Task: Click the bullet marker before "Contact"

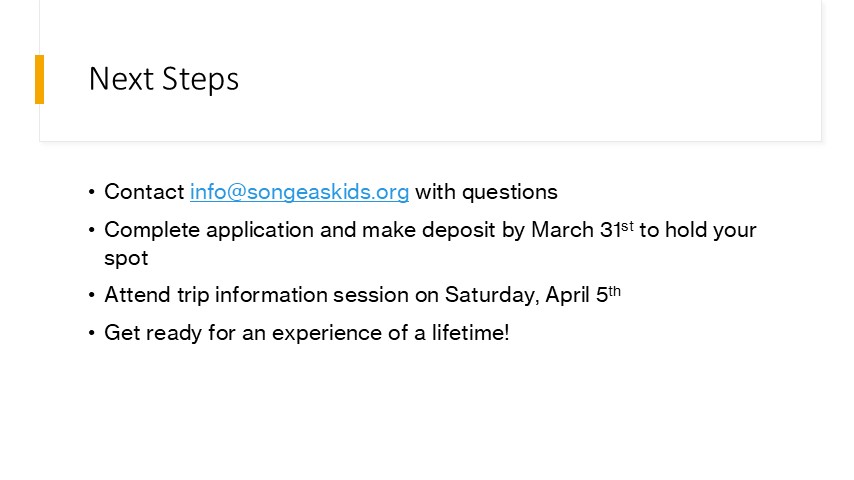Action: coord(92,192)
